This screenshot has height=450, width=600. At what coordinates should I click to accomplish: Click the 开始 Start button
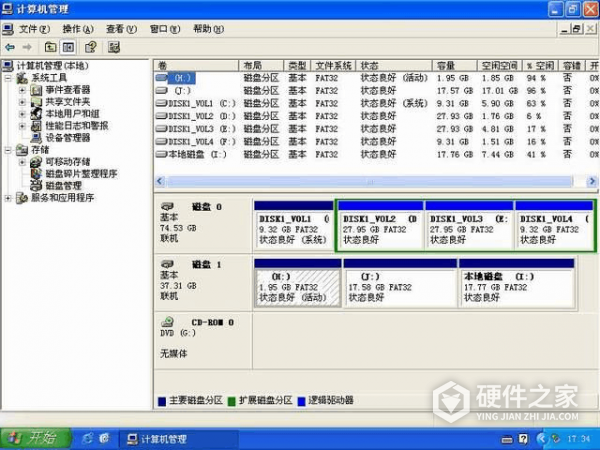coord(36,438)
